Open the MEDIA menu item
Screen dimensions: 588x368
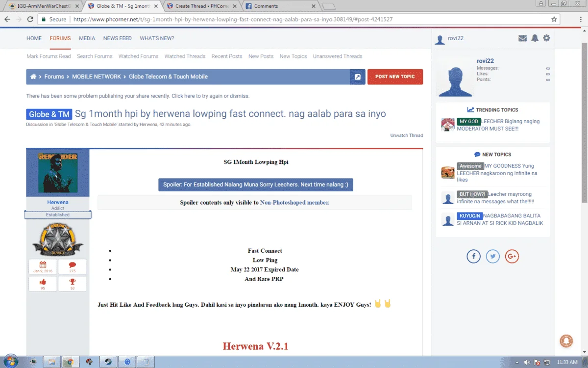(x=87, y=38)
